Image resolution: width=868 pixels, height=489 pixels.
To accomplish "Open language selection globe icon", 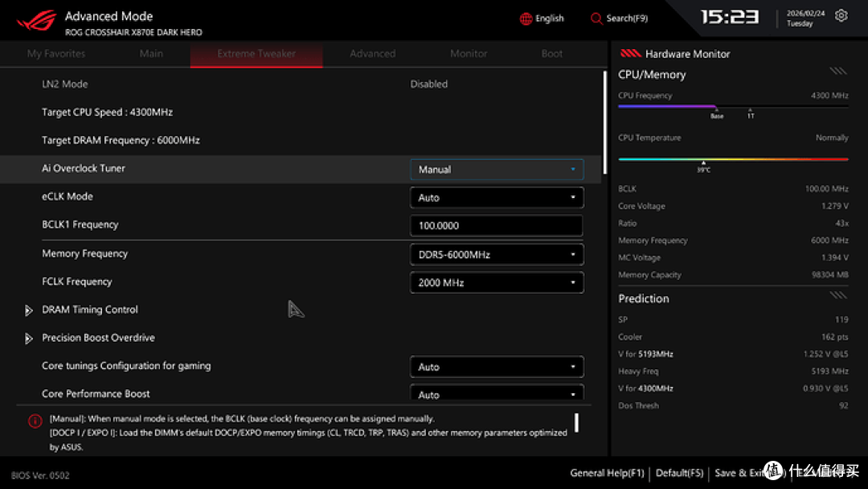I will 526,18.
